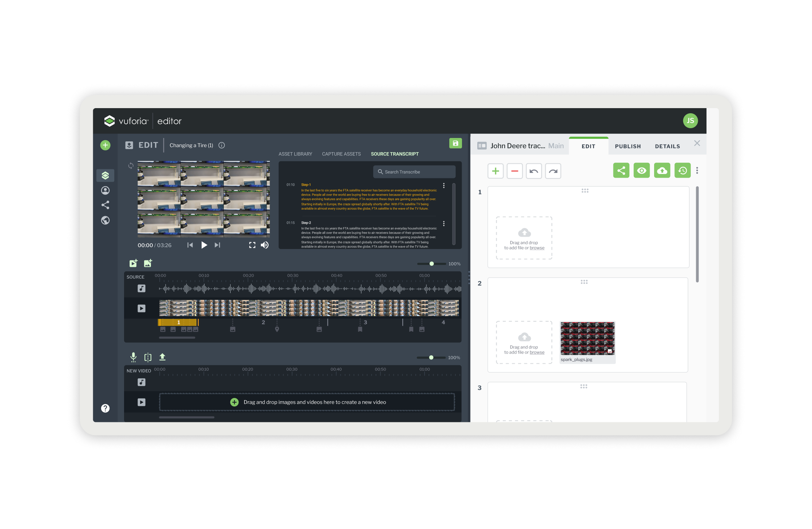This screenshot has width=812, height=529.
Task: Click the version history icon
Action: point(682,171)
